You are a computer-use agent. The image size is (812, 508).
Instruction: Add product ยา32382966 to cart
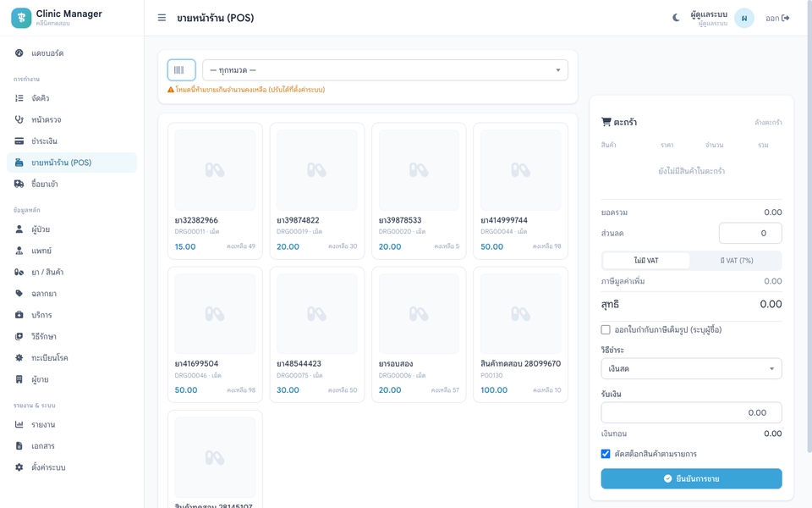(x=215, y=190)
